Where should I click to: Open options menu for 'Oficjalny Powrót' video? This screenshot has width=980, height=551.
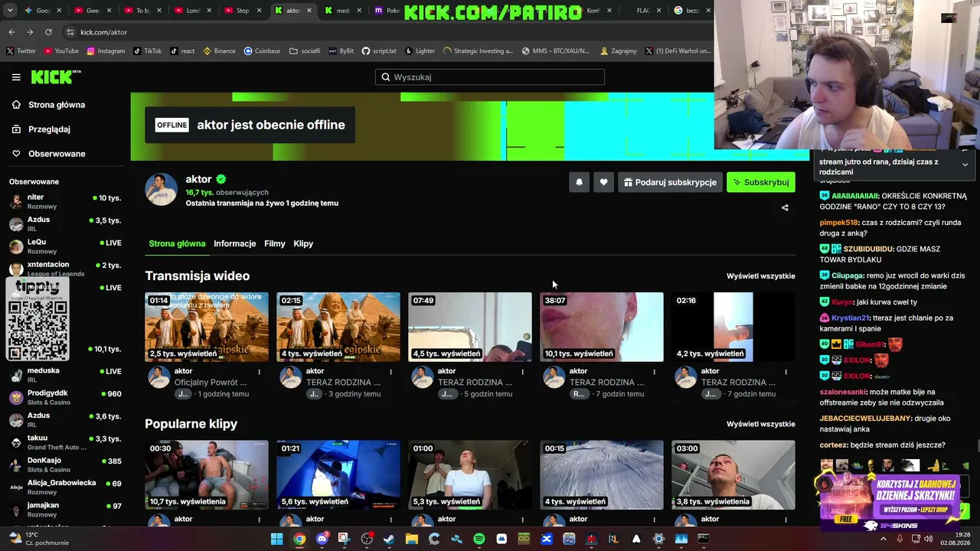pyautogui.click(x=259, y=372)
